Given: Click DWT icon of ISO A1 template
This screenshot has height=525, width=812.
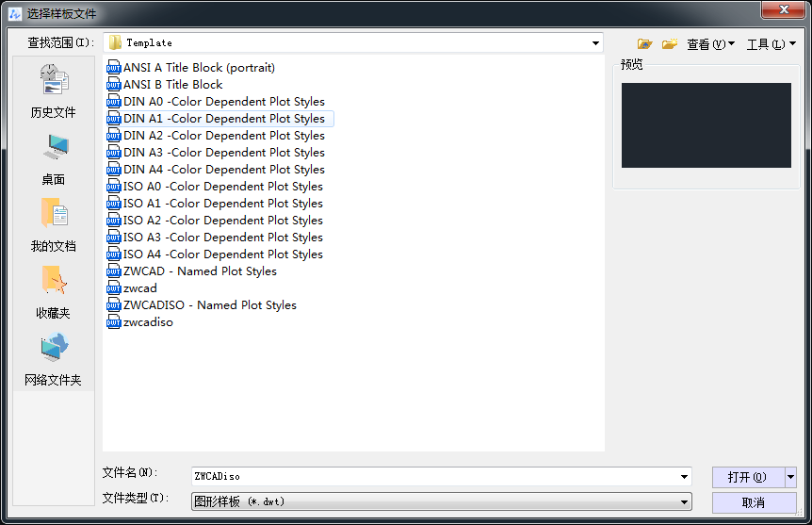Looking at the screenshot, I should pyautogui.click(x=113, y=204).
